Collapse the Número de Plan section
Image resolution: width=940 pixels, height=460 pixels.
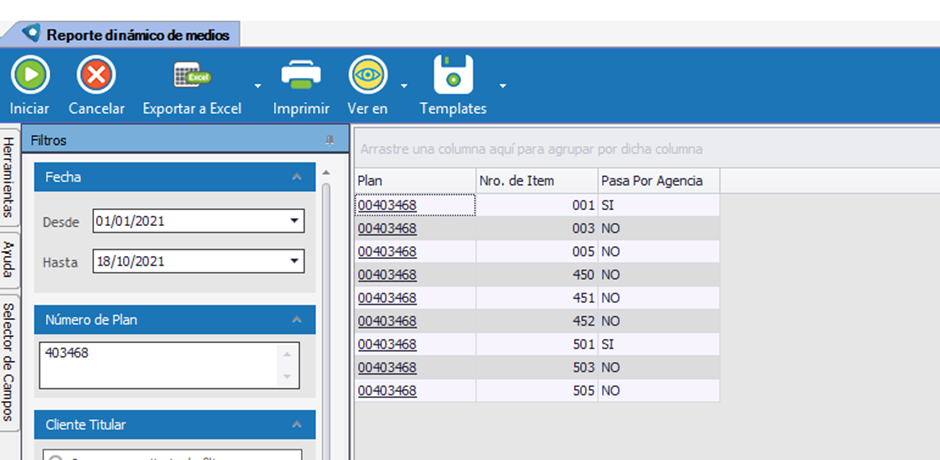pyautogui.click(x=296, y=320)
